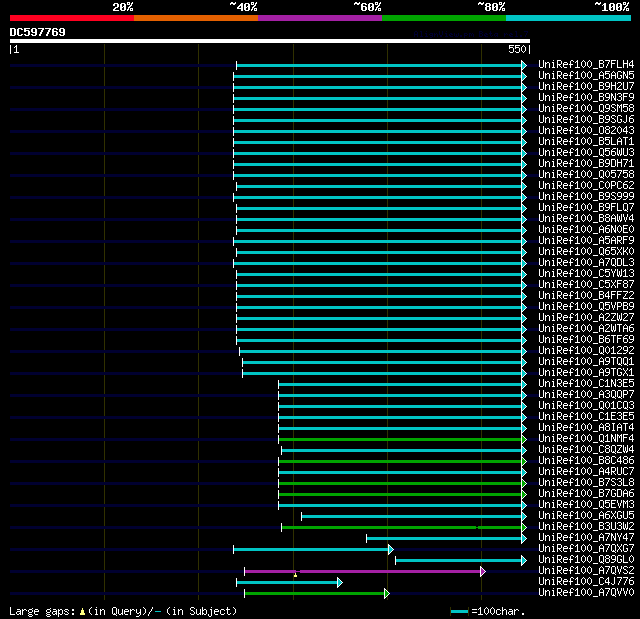This screenshot has height=619, width=640.
Task: Open the UniRef100_B9SGJ6 hit label
Action: [586, 120]
